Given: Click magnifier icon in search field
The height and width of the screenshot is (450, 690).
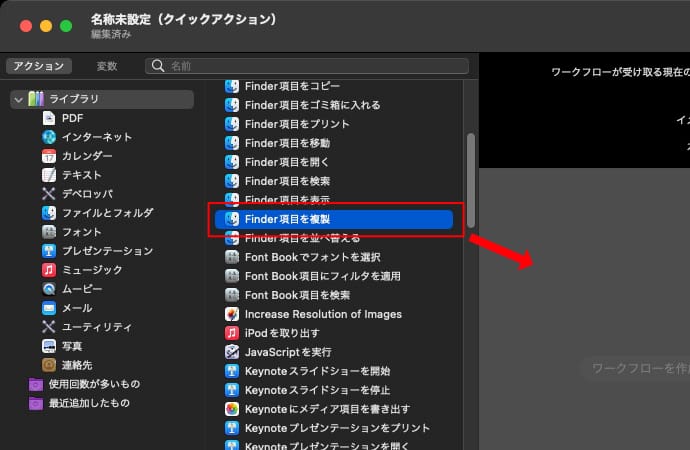Looking at the screenshot, I should [158, 66].
